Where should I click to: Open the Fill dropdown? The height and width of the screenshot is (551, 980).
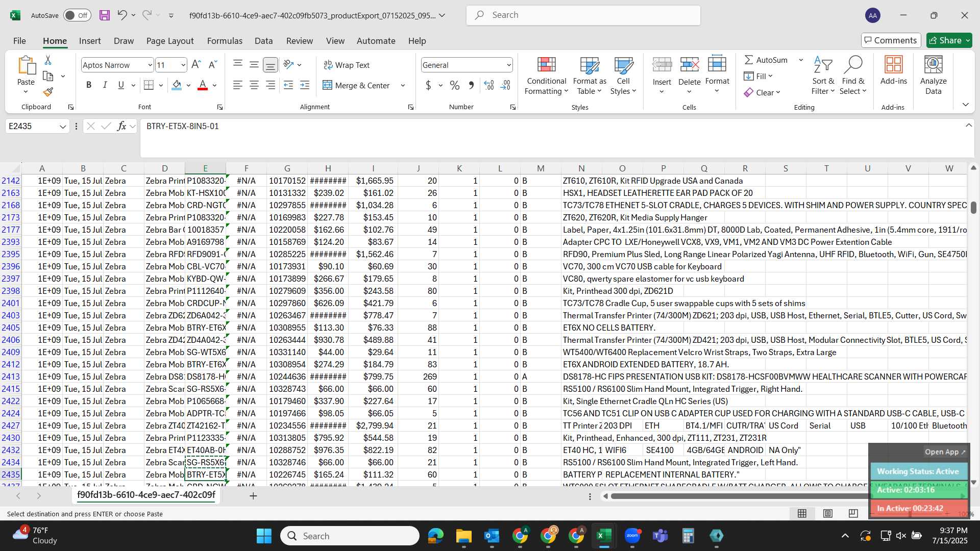[x=758, y=76]
